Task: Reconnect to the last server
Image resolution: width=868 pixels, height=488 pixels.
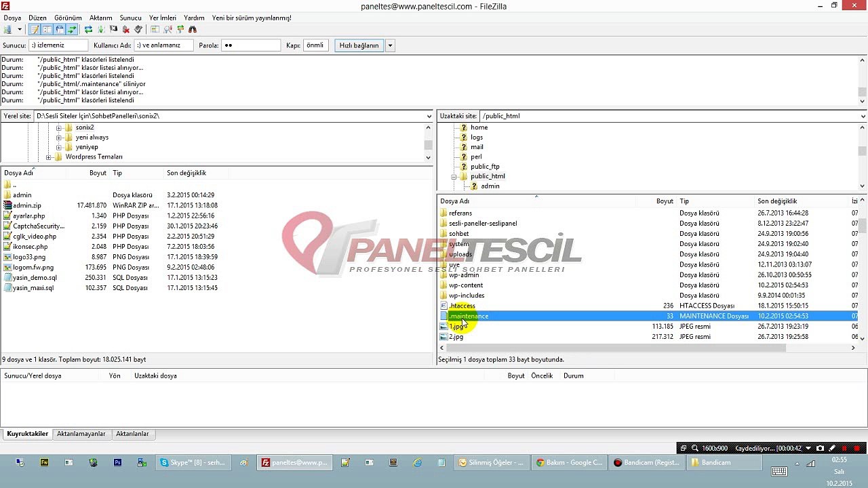Action: tap(138, 29)
